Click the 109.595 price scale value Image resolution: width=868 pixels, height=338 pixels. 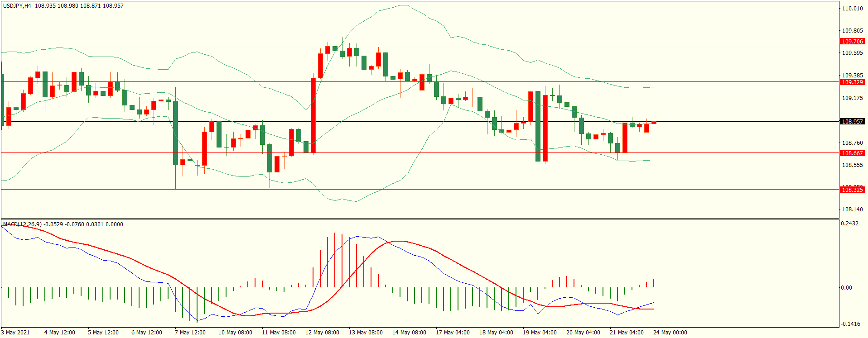tap(852, 53)
